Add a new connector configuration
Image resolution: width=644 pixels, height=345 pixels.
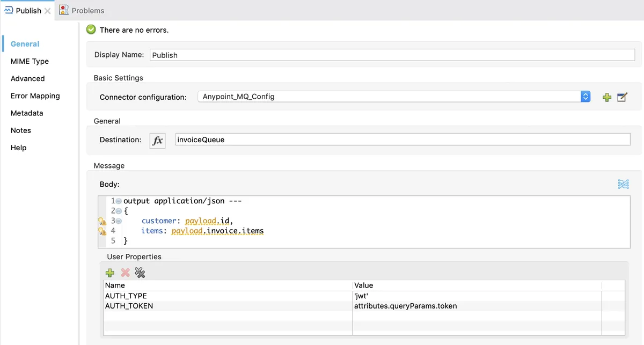pyautogui.click(x=607, y=97)
